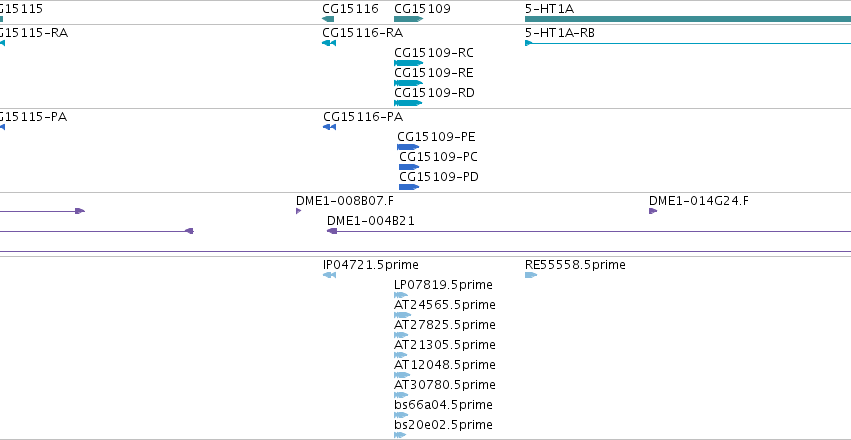Screen dimensions: 851x440
Task: Click the AT24565.5prime EST glyph
Action: [402, 315]
